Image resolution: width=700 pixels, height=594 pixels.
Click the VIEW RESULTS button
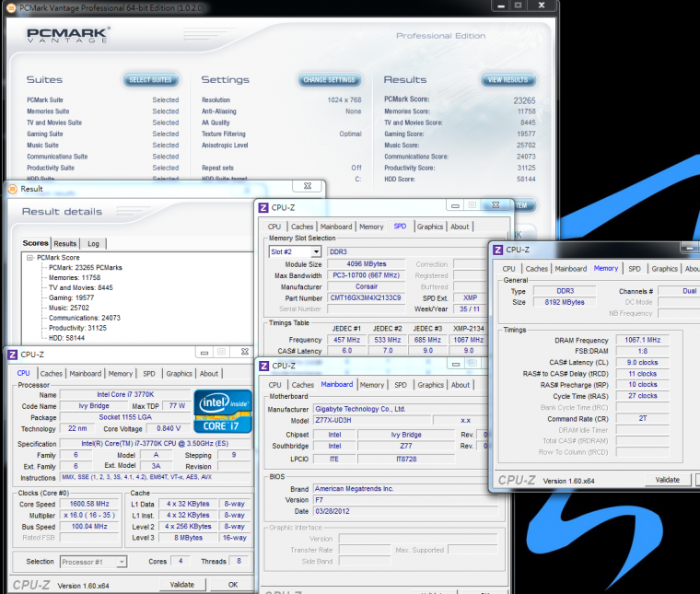coord(507,80)
